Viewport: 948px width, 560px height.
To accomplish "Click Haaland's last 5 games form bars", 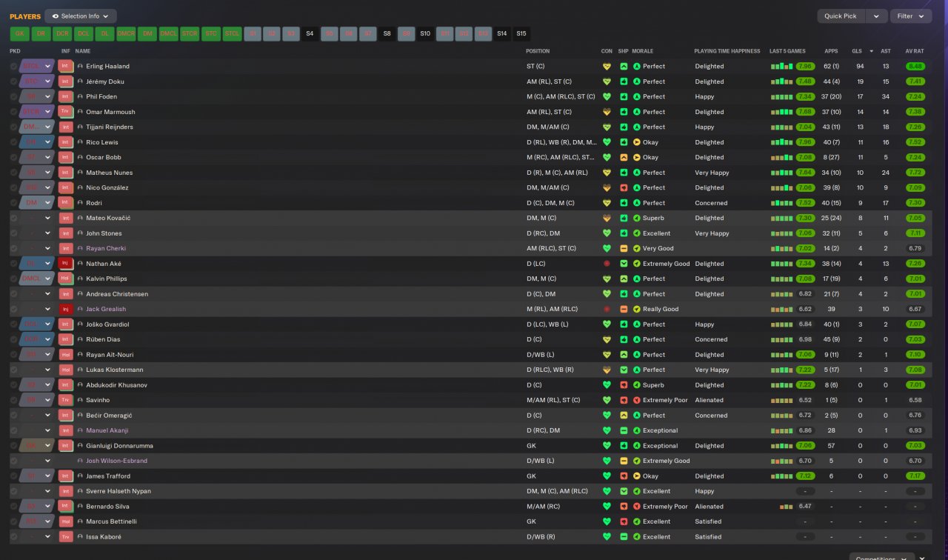I will tap(782, 67).
